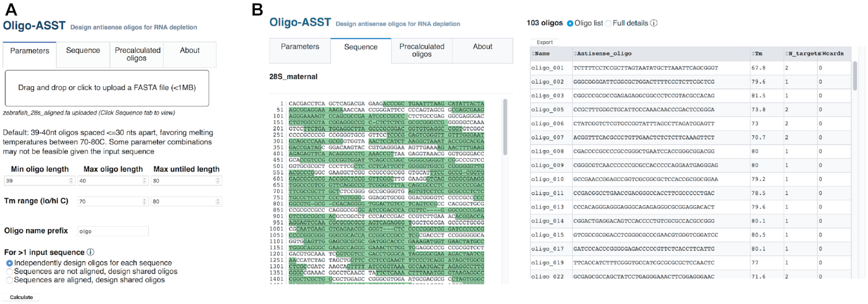Image resolution: width=868 pixels, height=304 pixels.
Task: Click the Max untiled length spinner arrows
Action: point(218,181)
